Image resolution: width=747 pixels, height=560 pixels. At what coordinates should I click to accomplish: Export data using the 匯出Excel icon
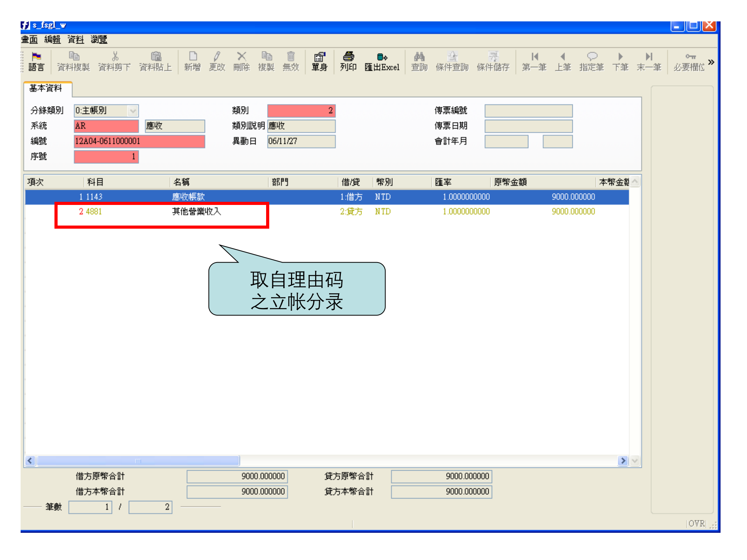(x=382, y=61)
